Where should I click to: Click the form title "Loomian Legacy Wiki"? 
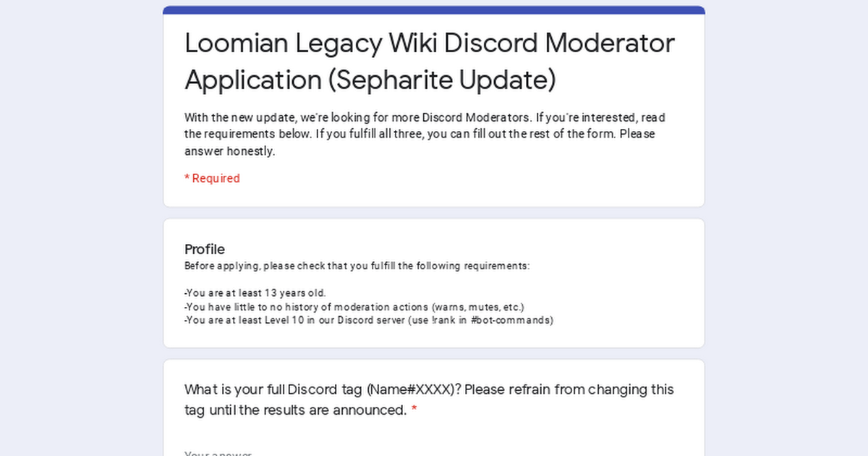click(x=311, y=43)
